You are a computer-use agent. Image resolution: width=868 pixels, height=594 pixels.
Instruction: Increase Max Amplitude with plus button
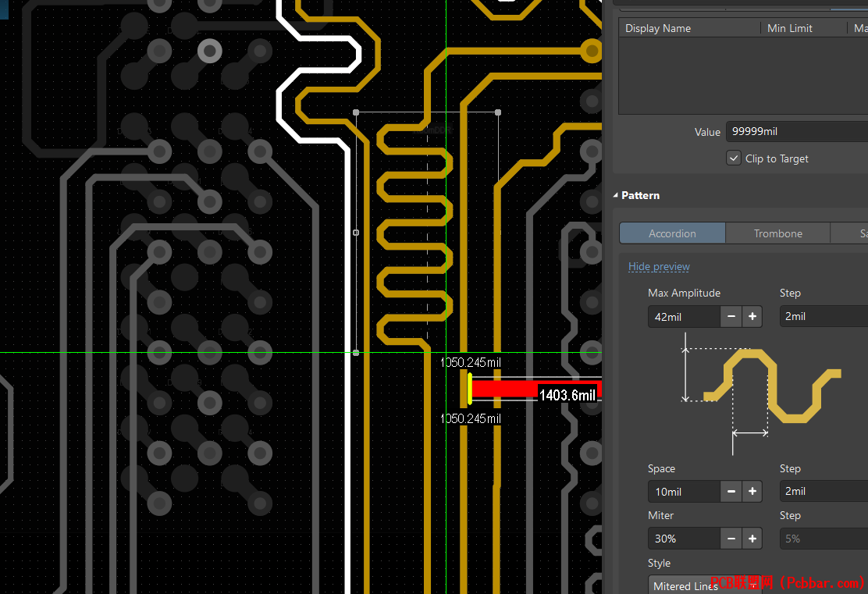coord(752,317)
